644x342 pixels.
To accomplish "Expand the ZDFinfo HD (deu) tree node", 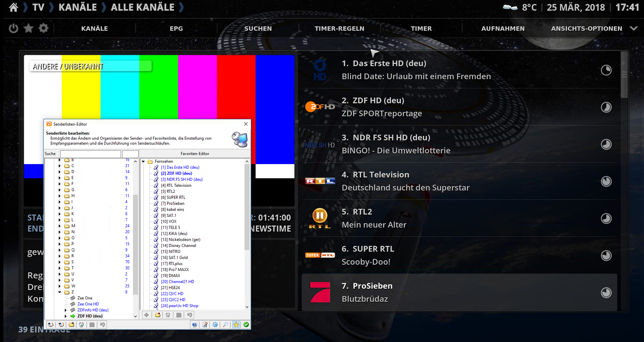I will click(x=66, y=310).
